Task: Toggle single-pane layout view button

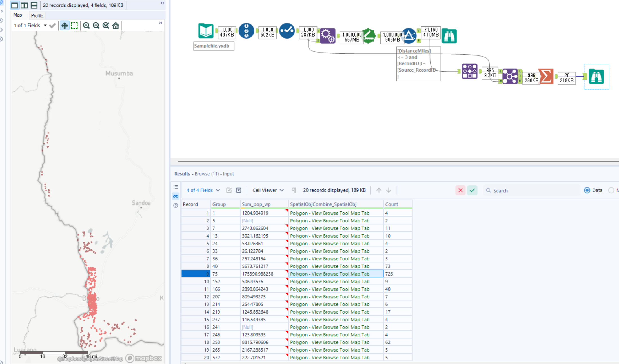Action: tap(15, 5)
